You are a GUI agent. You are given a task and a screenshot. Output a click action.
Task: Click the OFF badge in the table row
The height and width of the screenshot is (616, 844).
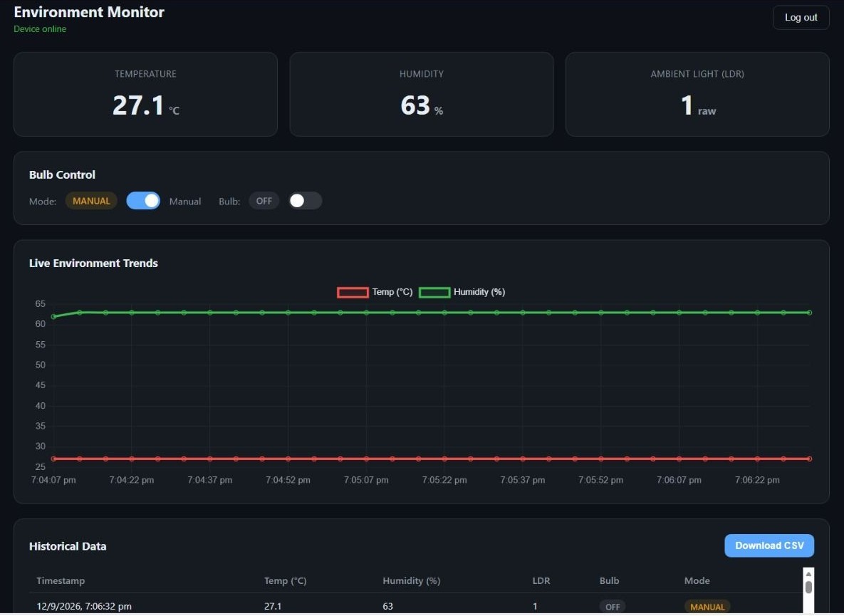613,607
